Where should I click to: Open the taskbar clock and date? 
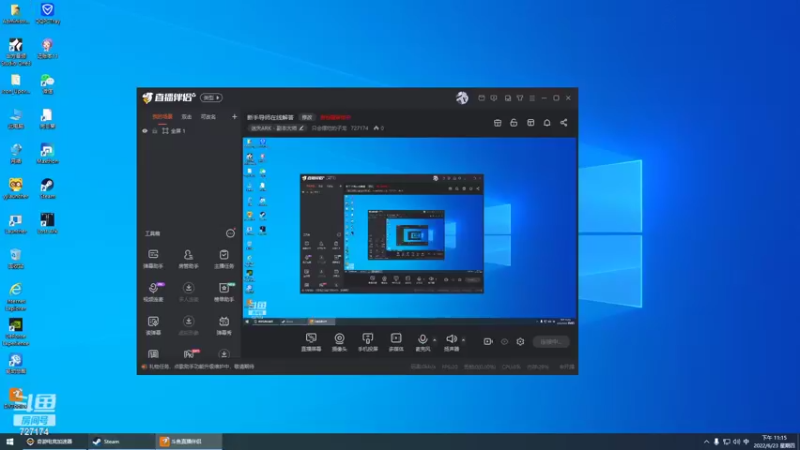point(774,441)
